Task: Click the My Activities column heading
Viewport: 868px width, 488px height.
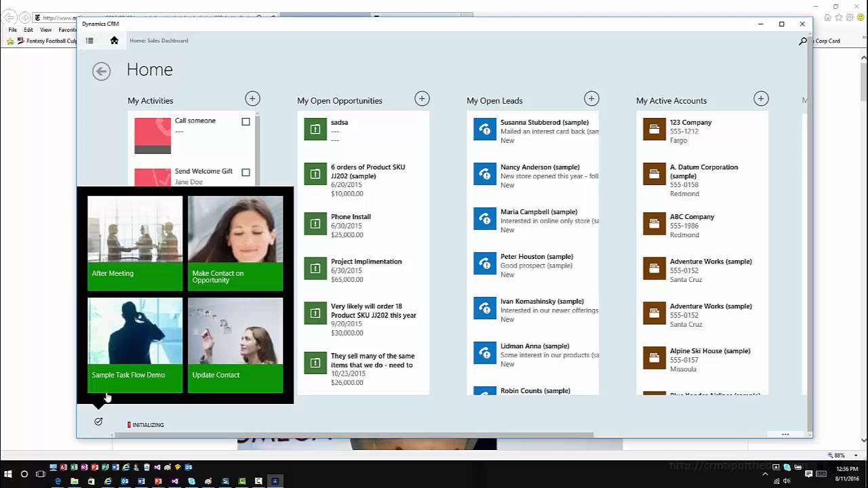Action: (151, 100)
